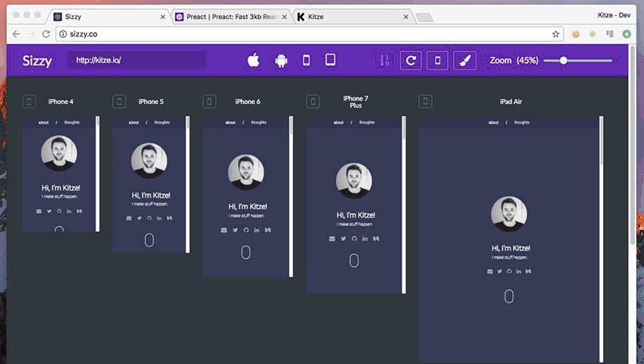Image resolution: width=644 pixels, height=364 pixels.
Task: Toggle orientation of the iPhone 7 Plus preview
Action: (x=313, y=102)
